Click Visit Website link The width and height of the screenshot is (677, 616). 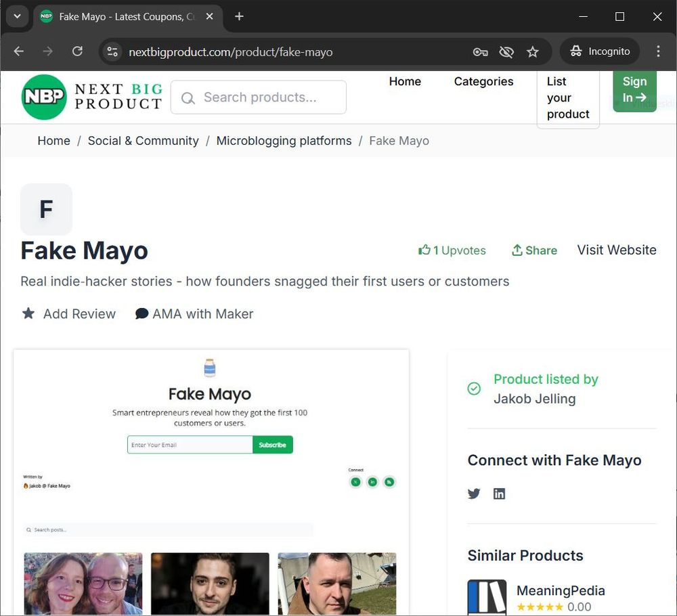pyautogui.click(x=617, y=250)
